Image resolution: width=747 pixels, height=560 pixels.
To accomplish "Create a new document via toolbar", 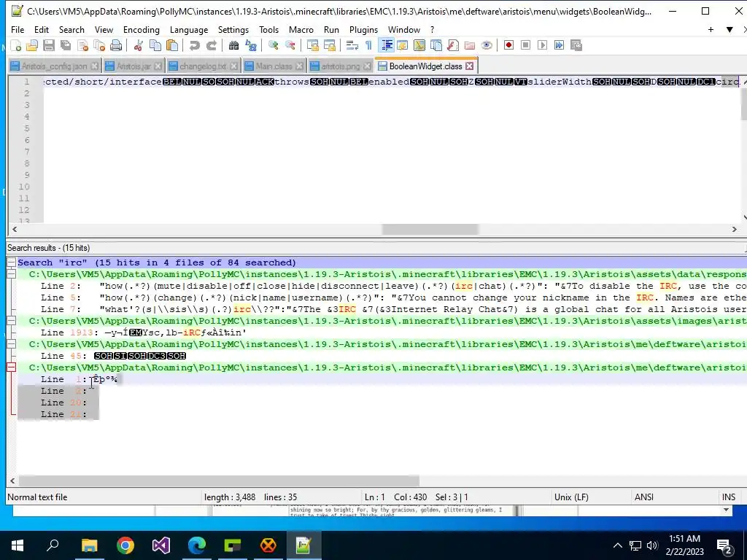I will (16, 46).
